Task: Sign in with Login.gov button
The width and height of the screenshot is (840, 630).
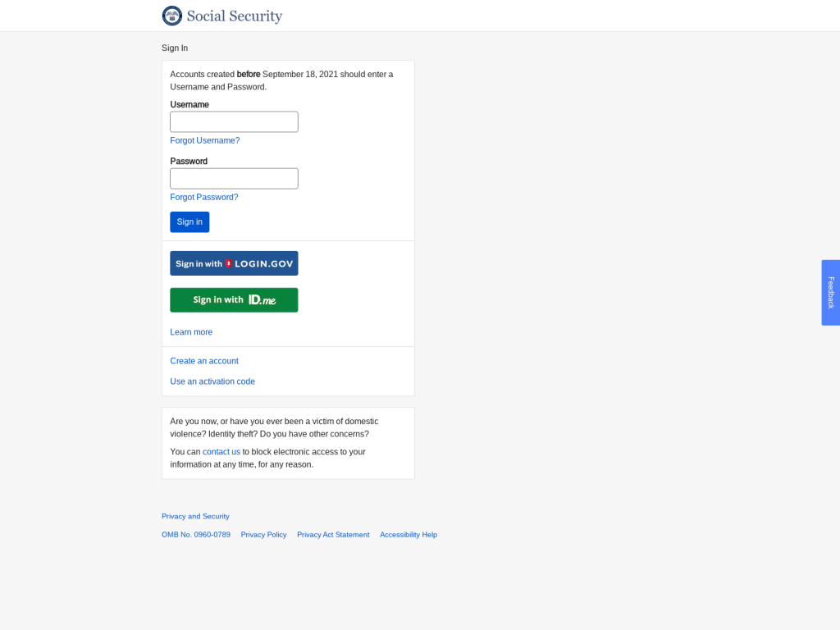Action: (234, 263)
